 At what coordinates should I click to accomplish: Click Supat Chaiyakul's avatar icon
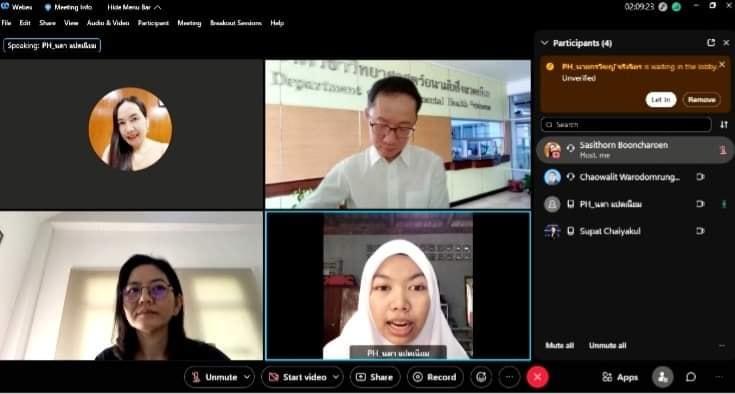click(552, 231)
